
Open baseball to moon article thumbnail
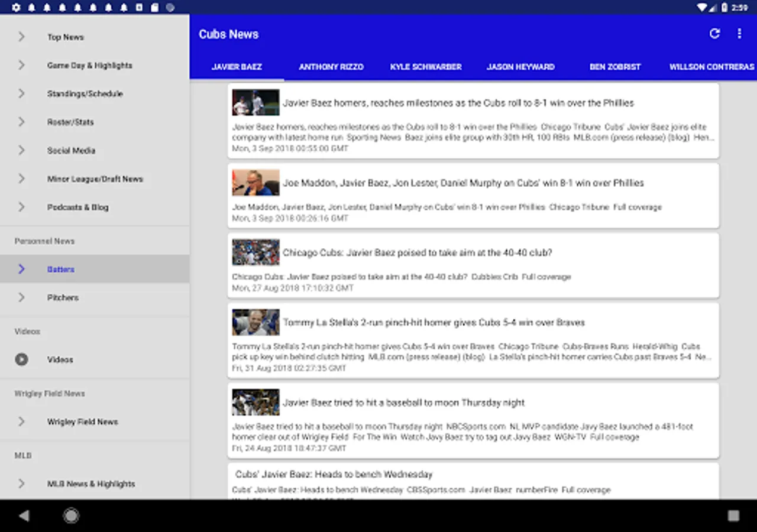pyautogui.click(x=255, y=403)
